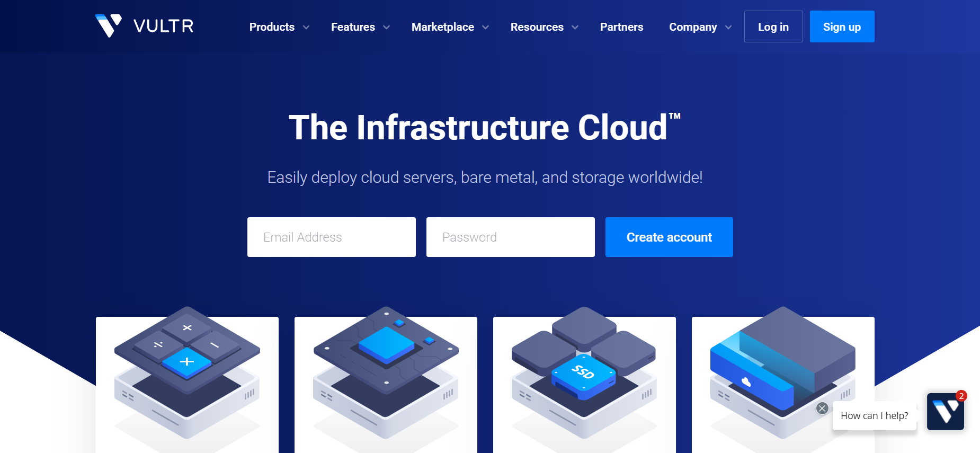980x453 pixels.
Task: Select the SSD block storage illustration
Action: (584, 372)
